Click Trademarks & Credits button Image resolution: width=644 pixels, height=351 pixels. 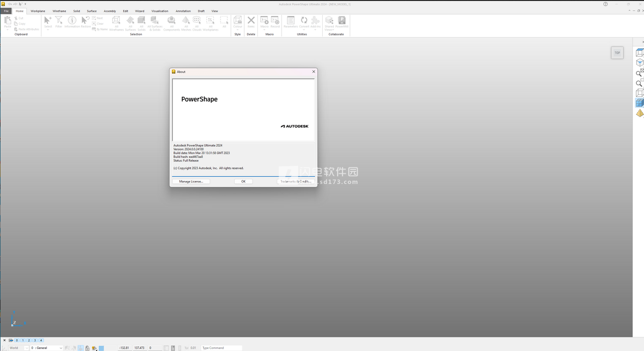tap(296, 182)
